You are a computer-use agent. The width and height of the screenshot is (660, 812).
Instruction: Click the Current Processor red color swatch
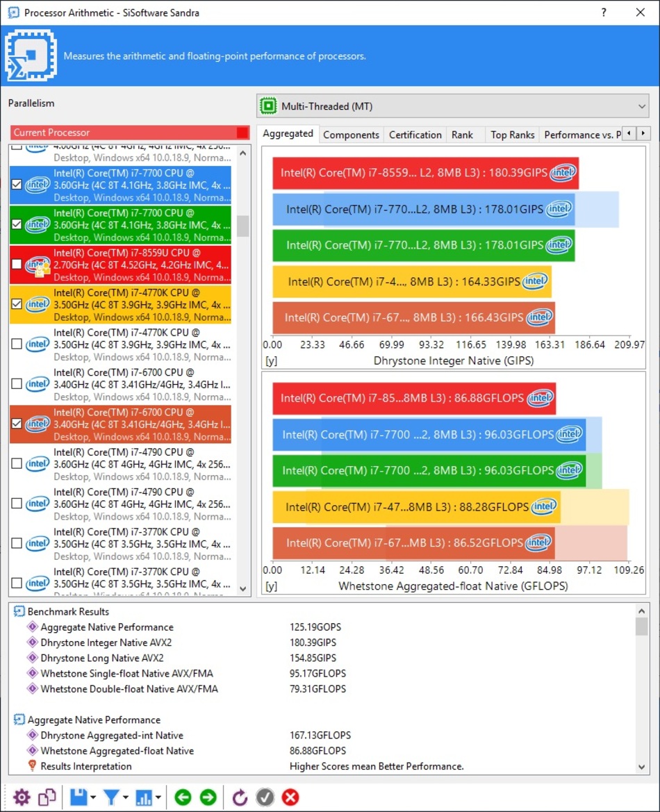[242, 133]
